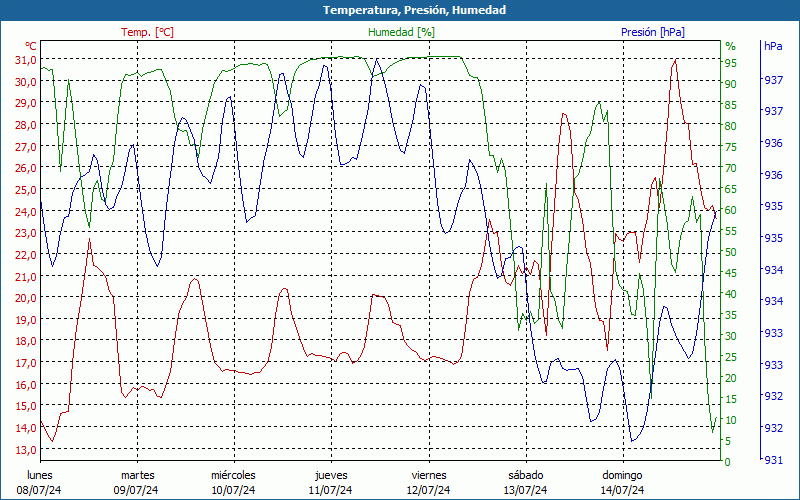This screenshot has width=800, height=500.
Task: Click "24,0" on the temperature axis
Action: pos(26,211)
